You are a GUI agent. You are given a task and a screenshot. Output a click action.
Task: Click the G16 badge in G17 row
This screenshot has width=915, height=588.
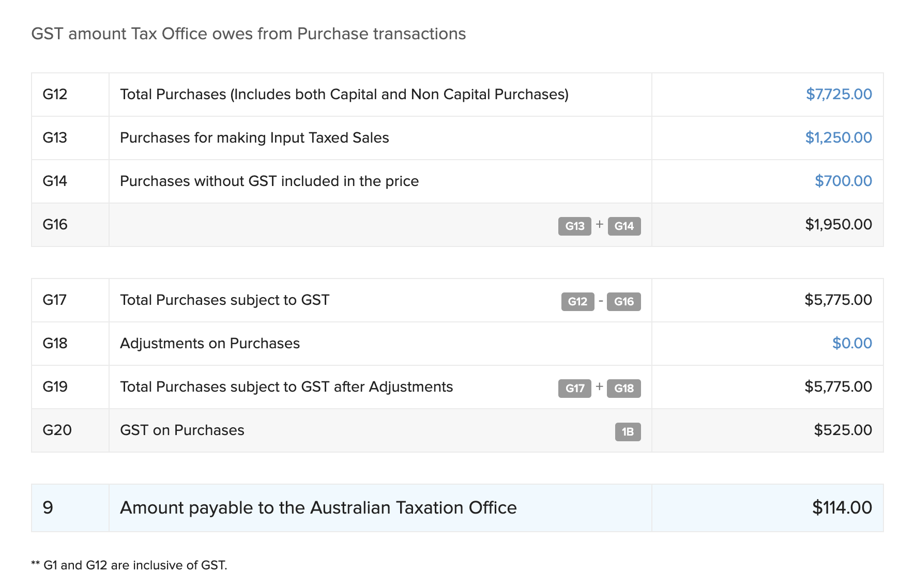pyautogui.click(x=623, y=301)
